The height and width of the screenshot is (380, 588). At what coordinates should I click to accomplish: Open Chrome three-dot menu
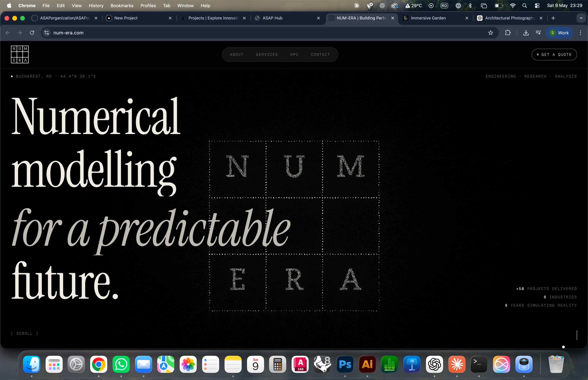click(580, 33)
